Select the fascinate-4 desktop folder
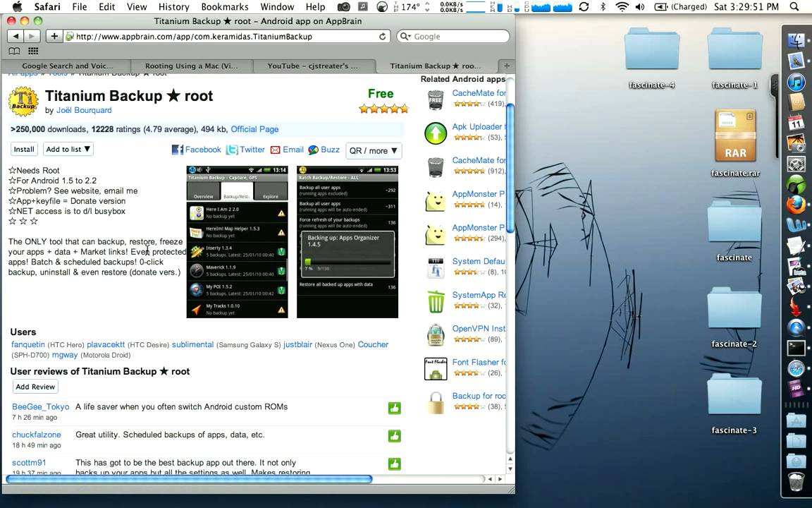 pos(651,58)
